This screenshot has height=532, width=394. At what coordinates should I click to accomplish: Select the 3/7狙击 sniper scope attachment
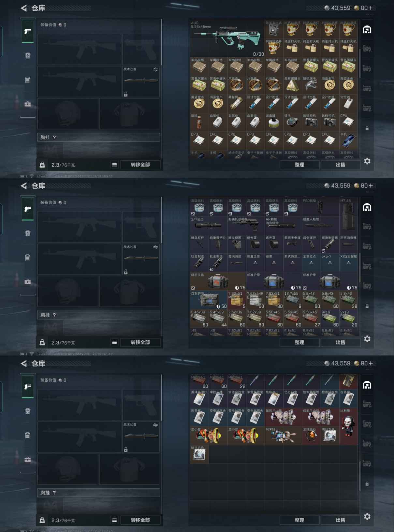pyautogui.click(x=208, y=225)
